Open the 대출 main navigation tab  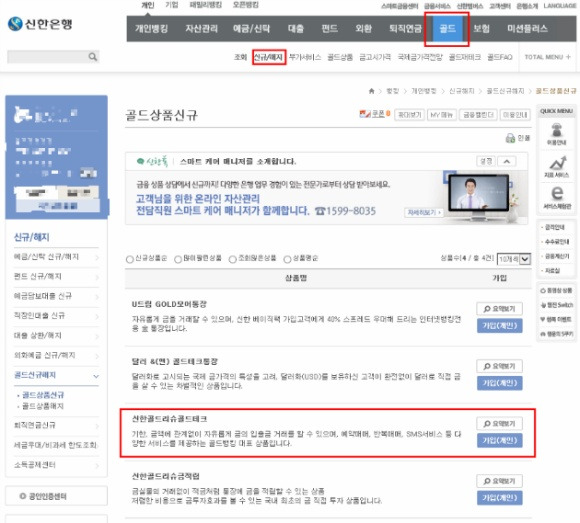(x=296, y=28)
